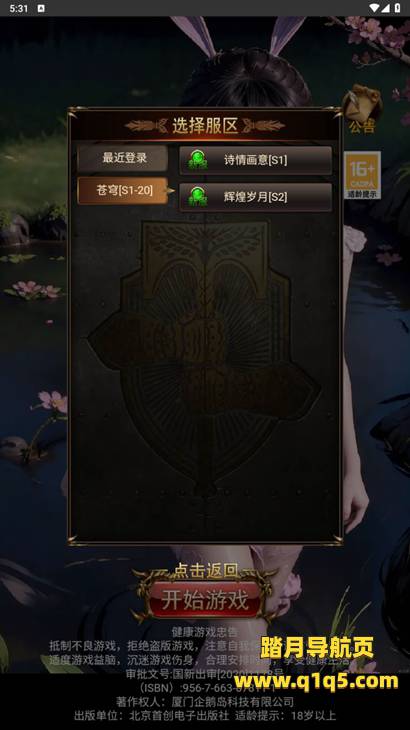Tap the battery icon in status bar

click(x=397, y=8)
